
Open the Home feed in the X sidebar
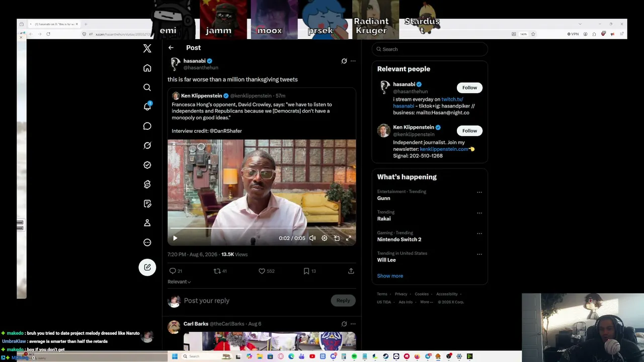147,68
